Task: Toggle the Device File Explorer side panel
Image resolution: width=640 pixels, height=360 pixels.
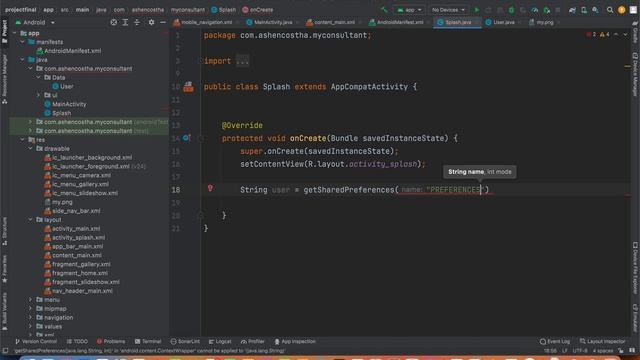Action: [x=635, y=268]
